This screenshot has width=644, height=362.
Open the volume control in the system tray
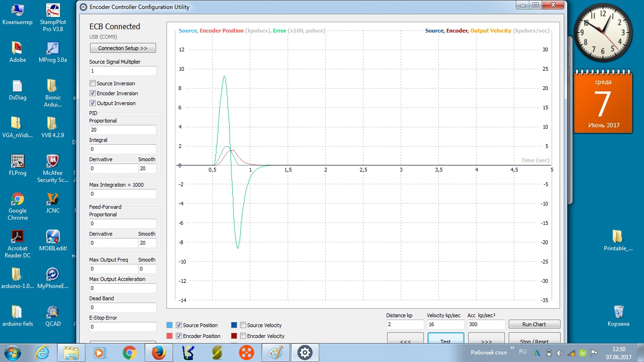(560, 353)
